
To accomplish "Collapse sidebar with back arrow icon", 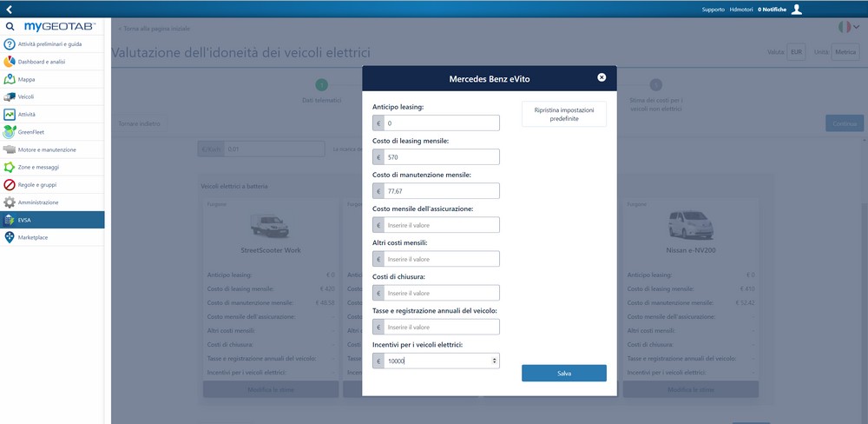I will (8, 9).
